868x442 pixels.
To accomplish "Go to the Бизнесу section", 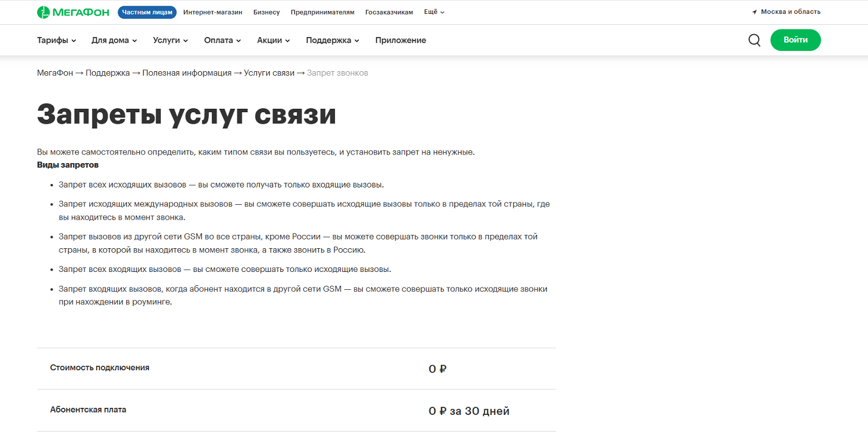I will coord(267,12).
